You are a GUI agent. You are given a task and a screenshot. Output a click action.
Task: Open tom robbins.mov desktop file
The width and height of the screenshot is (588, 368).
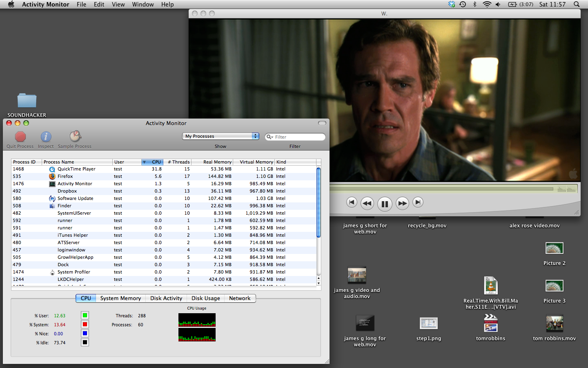(x=555, y=323)
